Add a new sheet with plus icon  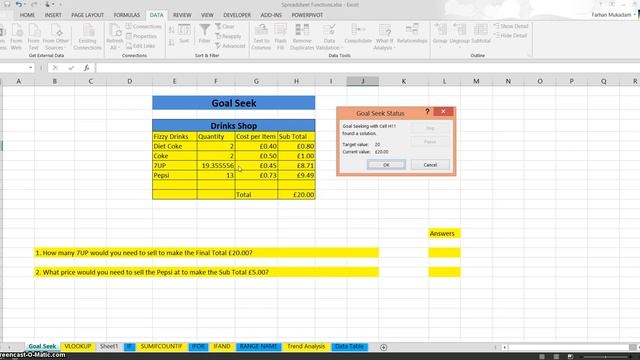(383, 347)
